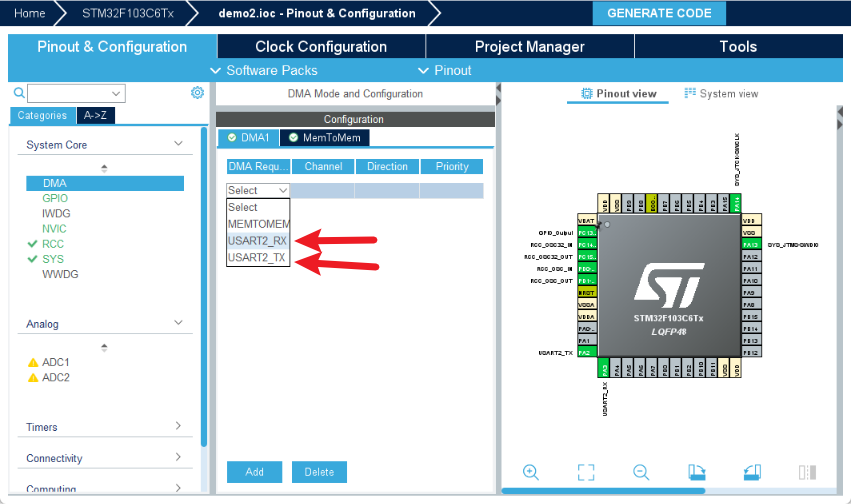Open ADC1 under Analog
The width and height of the screenshot is (851, 504).
[55, 362]
